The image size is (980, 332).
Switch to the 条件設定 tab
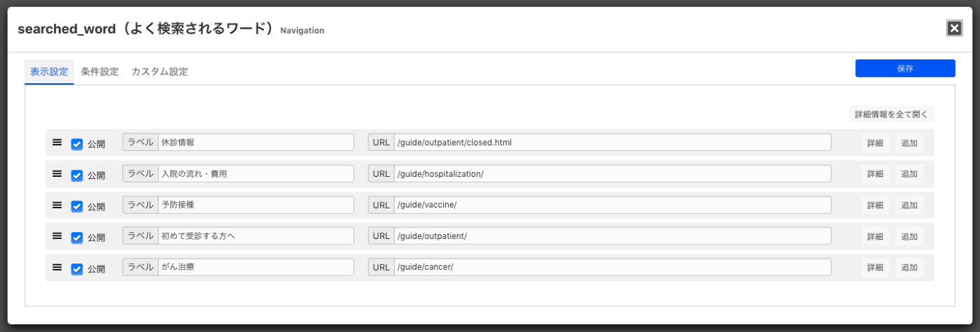[x=99, y=71]
